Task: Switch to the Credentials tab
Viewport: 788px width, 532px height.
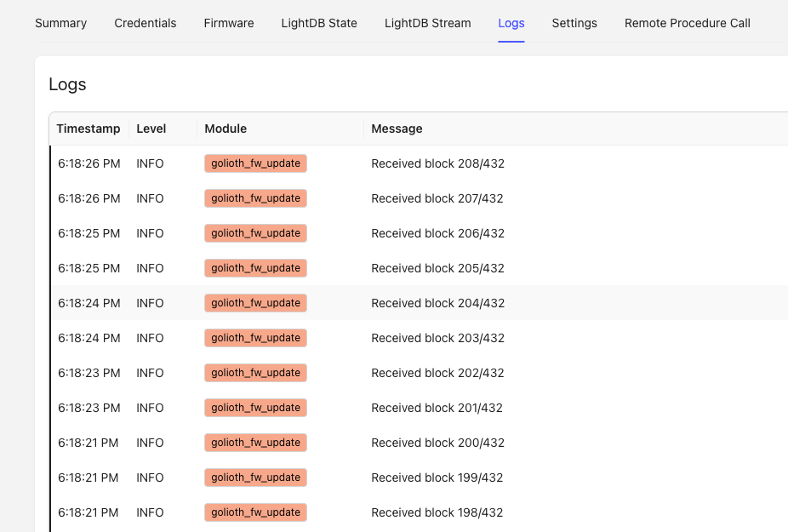Action: [x=146, y=23]
